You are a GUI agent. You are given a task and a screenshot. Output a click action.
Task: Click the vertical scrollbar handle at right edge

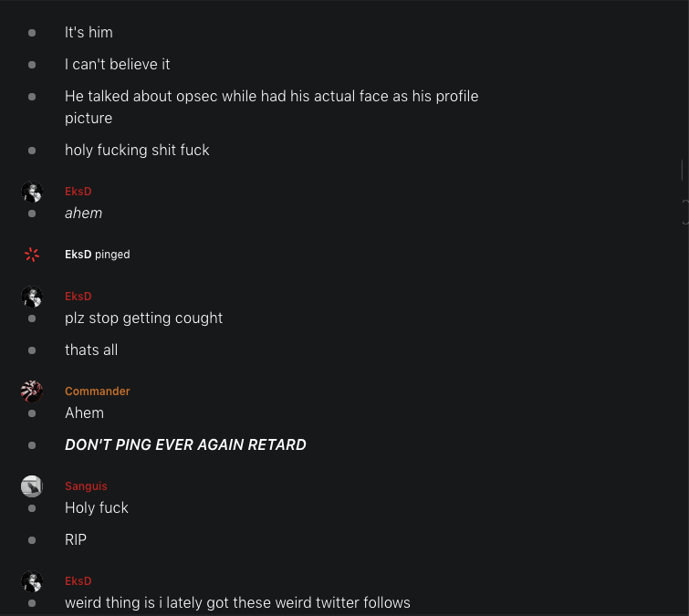coord(683,170)
